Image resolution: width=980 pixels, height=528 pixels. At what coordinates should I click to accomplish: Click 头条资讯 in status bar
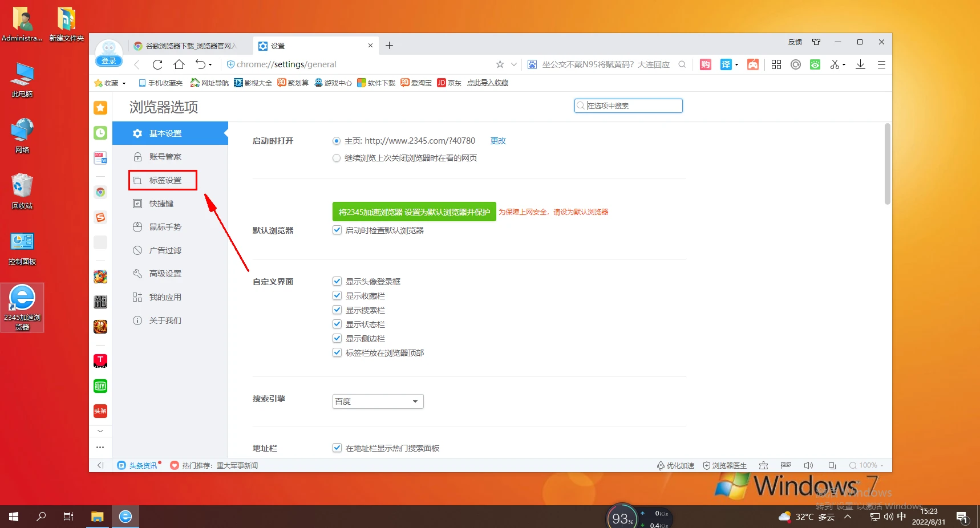coord(139,465)
